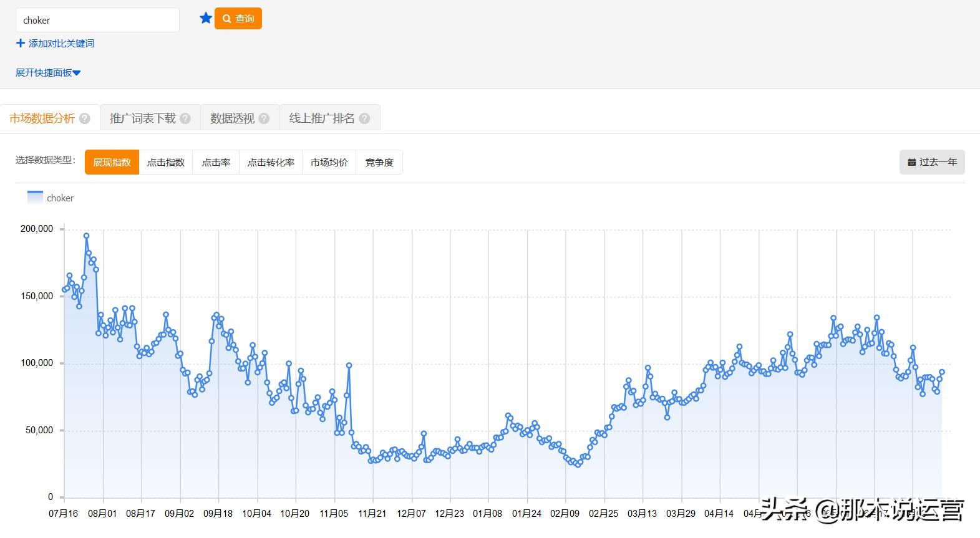The height and width of the screenshot is (538, 980).
Task: Click help icon beside 数据透视
Action: point(264,118)
